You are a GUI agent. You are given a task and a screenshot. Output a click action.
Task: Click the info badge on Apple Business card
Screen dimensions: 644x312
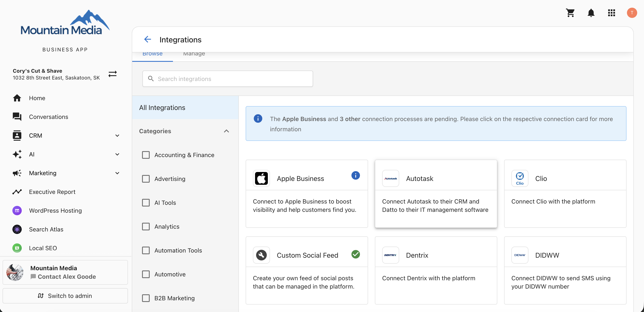tap(355, 175)
